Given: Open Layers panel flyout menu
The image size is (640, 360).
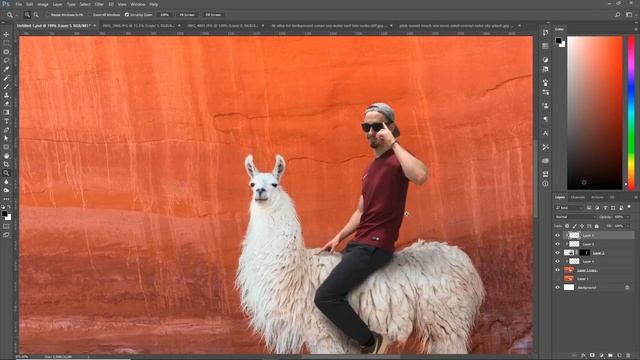Looking at the screenshot, I should 636,197.
